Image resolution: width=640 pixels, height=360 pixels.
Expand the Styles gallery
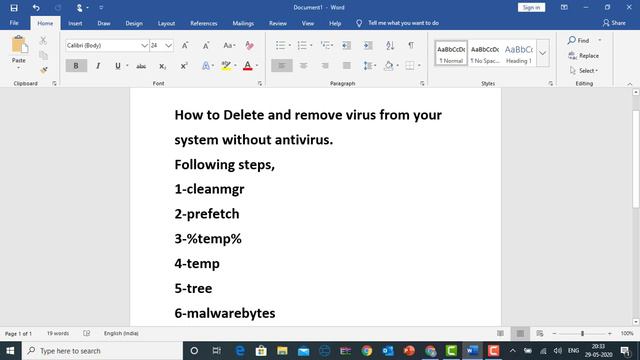[x=542, y=53]
